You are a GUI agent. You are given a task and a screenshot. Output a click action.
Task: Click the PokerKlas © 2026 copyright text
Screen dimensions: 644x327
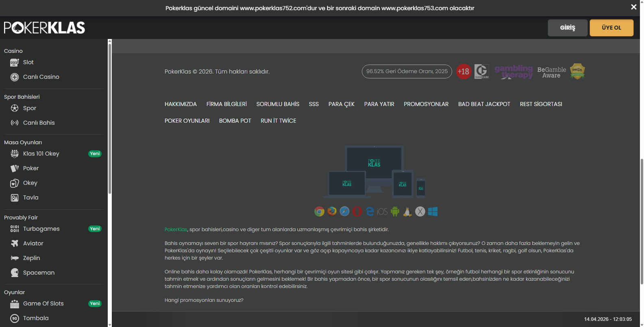(217, 71)
